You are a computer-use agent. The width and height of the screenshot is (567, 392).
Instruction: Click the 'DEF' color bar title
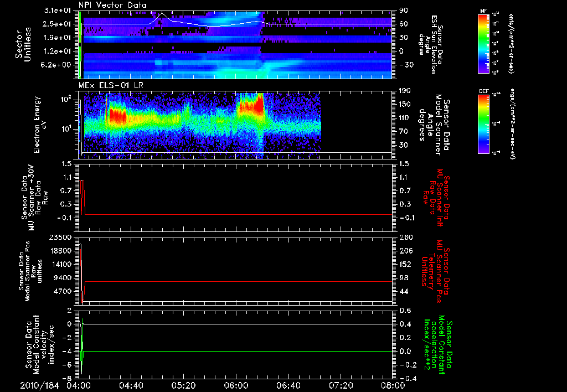484,91
